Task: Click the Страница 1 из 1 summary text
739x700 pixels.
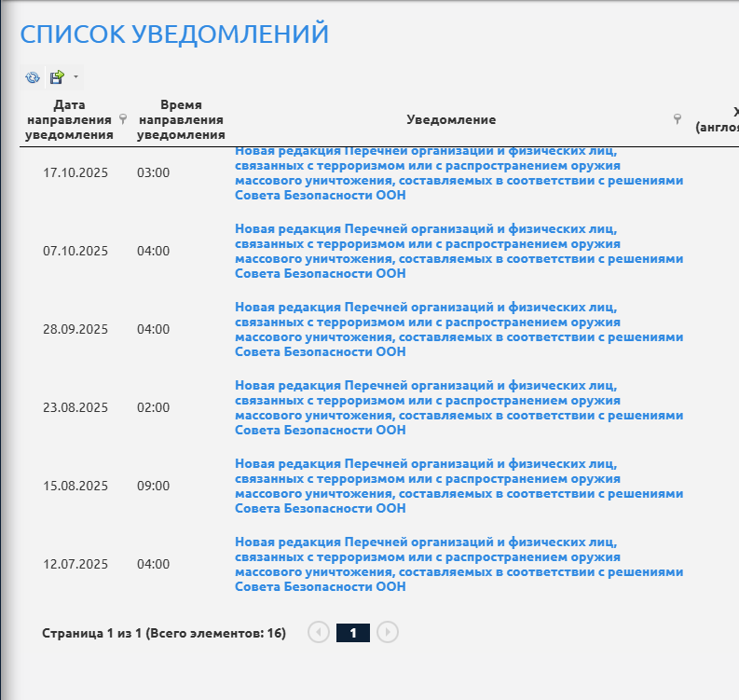Action: [164, 633]
